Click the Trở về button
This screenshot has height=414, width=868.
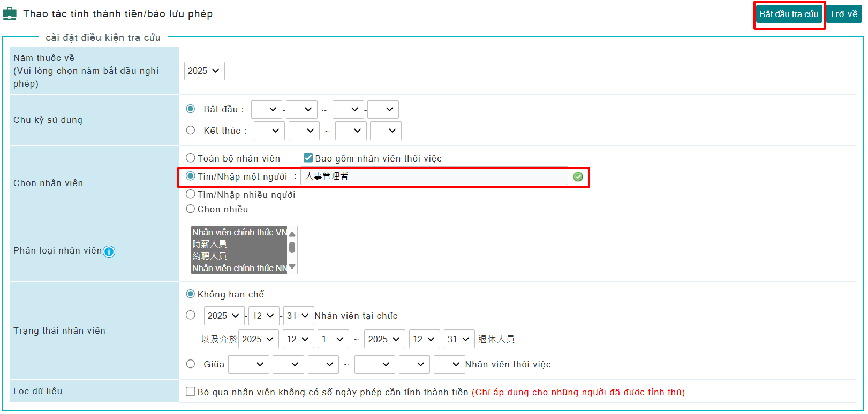[843, 14]
